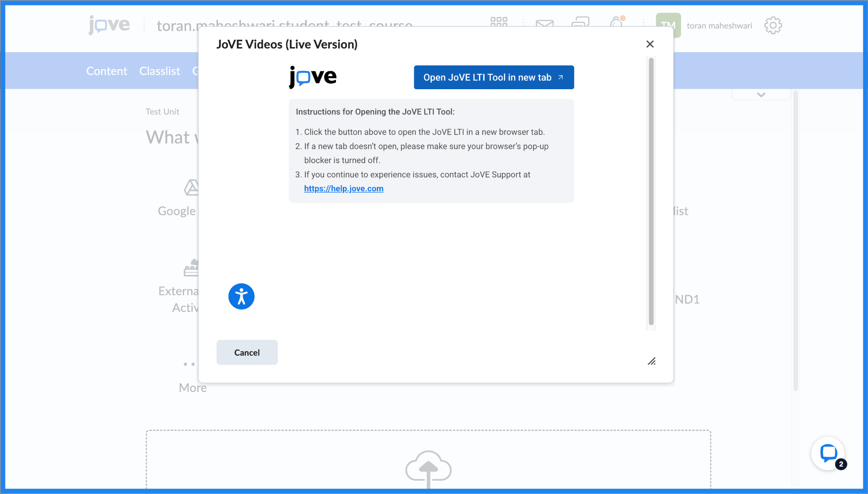Open JoVE LTI Tool in new tab
The width and height of the screenshot is (868, 494).
pos(494,77)
